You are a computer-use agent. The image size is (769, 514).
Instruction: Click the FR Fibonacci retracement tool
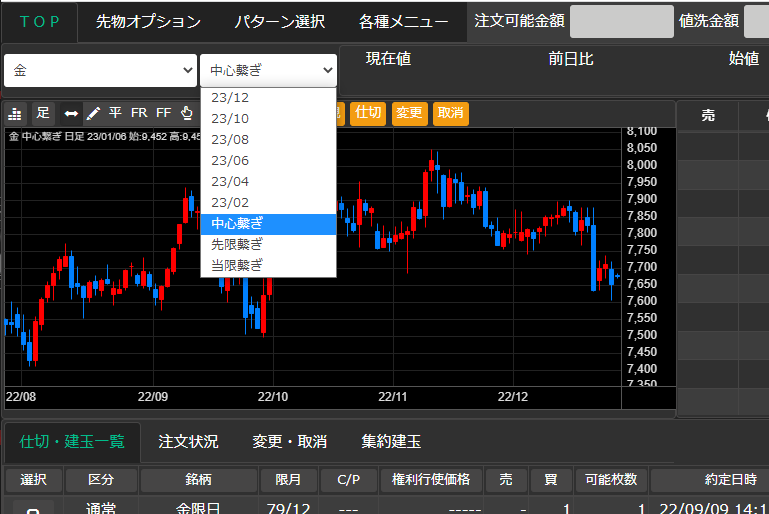click(139, 113)
